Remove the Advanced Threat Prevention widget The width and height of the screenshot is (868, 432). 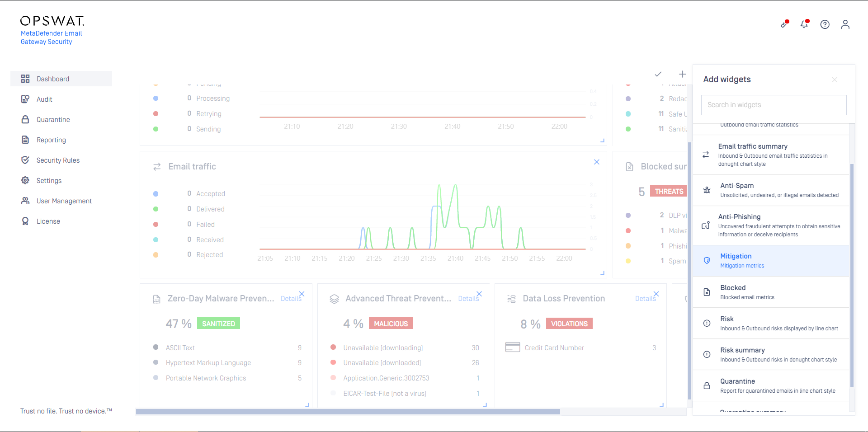tap(479, 294)
